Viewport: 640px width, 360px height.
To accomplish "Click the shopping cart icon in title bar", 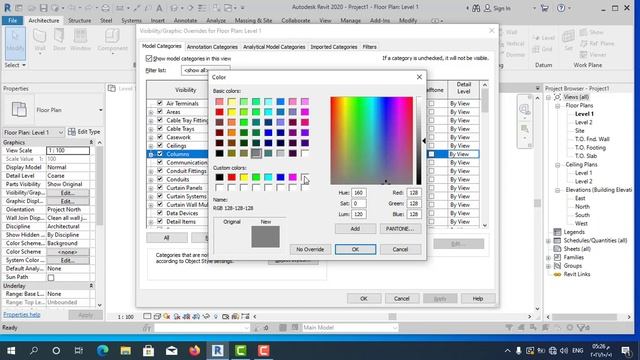I will point(544,8).
